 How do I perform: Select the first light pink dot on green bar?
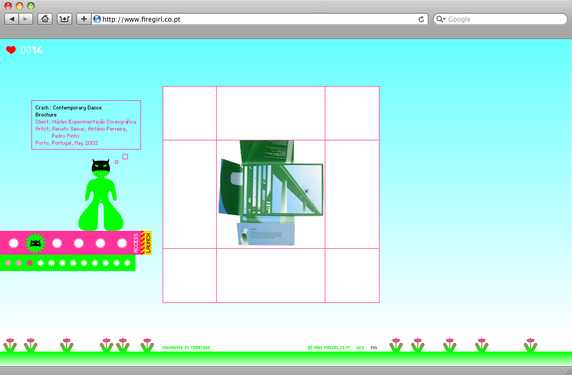pos(8,263)
